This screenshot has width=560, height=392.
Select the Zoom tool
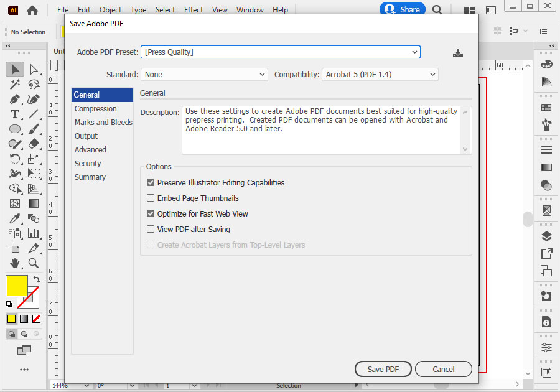click(34, 263)
